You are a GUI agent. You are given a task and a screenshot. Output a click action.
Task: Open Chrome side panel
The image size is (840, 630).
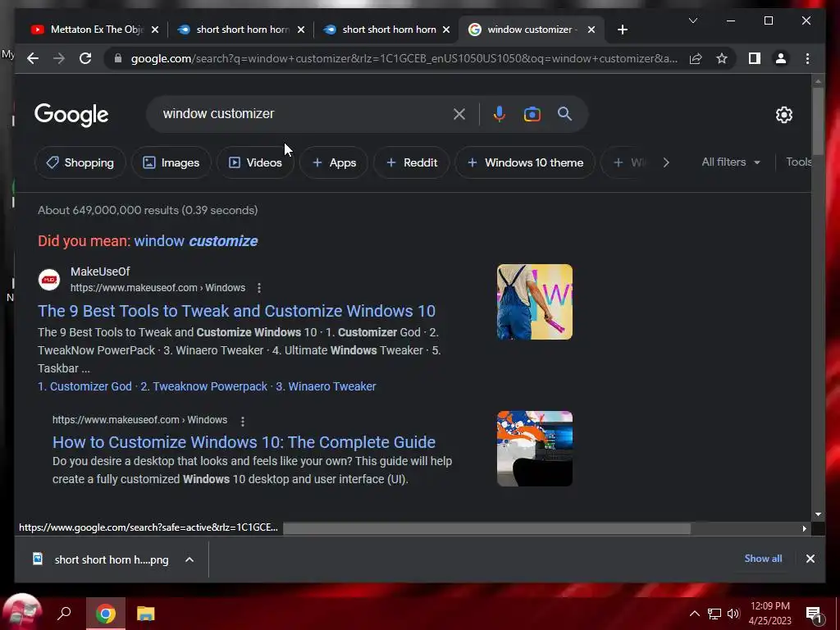pyautogui.click(x=755, y=58)
